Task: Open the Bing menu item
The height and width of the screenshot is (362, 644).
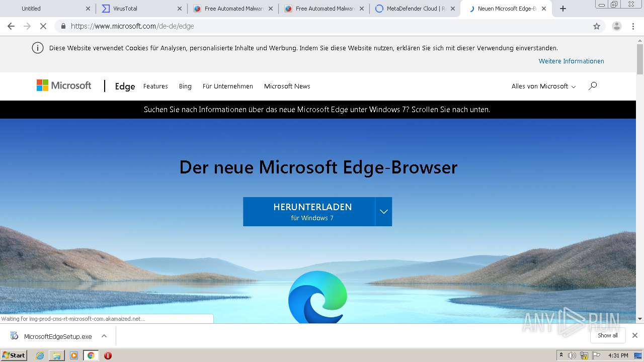Action: [x=185, y=86]
